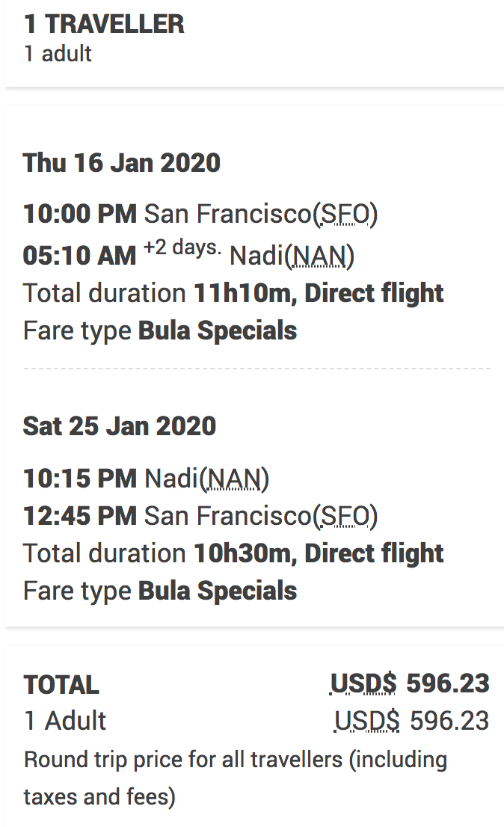Click the NAN abbreviation on the outbound arrival
Screen dimensions: 504x827
pos(320,256)
